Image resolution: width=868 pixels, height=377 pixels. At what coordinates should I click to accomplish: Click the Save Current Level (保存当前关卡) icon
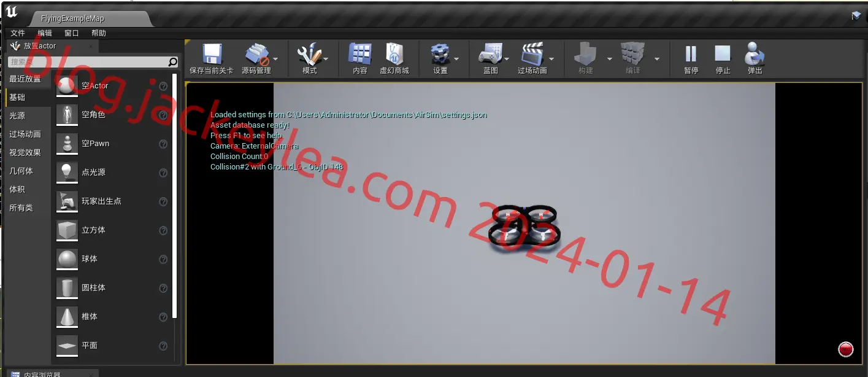click(x=212, y=54)
